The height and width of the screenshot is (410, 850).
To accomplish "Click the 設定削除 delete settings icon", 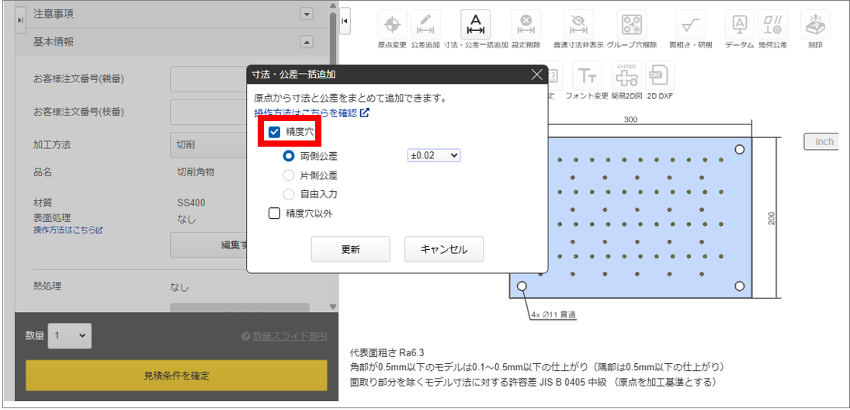I will click(x=526, y=25).
